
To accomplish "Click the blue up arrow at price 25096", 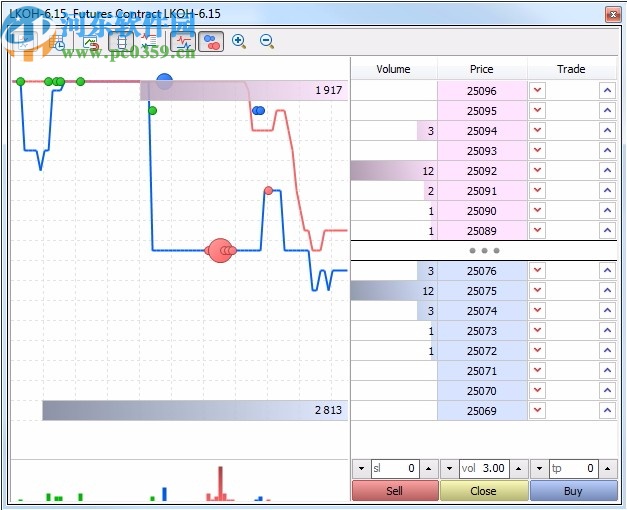I will (x=607, y=90).
